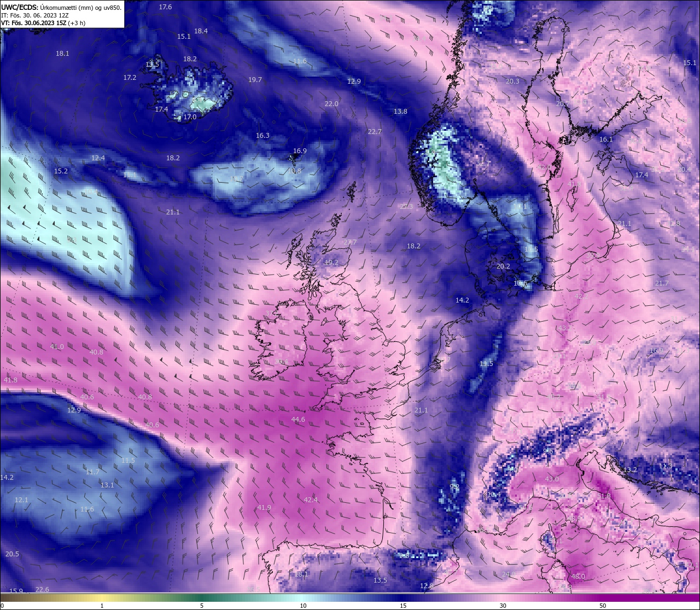Screen dimensions: 700x610
Task: Click the legend tick label "10"
Action: (x=303, y=606)
